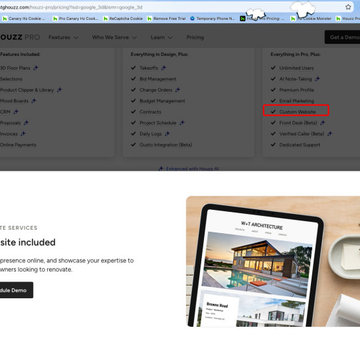Click AI sparkle icon beside Invoices
This screenshot has width=360, height=360.
tap(23, 134)
